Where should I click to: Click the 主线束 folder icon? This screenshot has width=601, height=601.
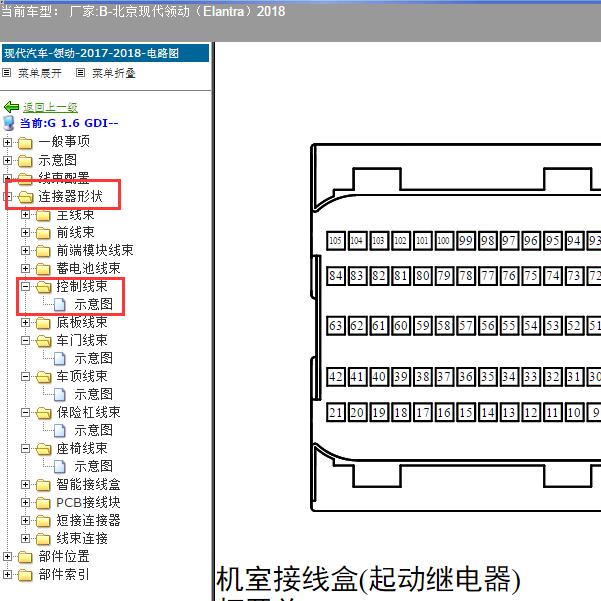click(43, 215)
